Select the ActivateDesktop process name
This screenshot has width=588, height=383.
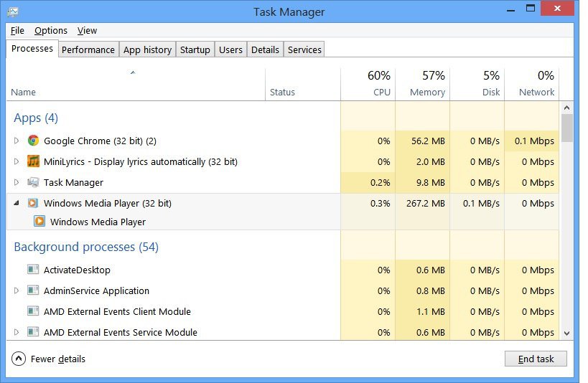click(77, 270)
